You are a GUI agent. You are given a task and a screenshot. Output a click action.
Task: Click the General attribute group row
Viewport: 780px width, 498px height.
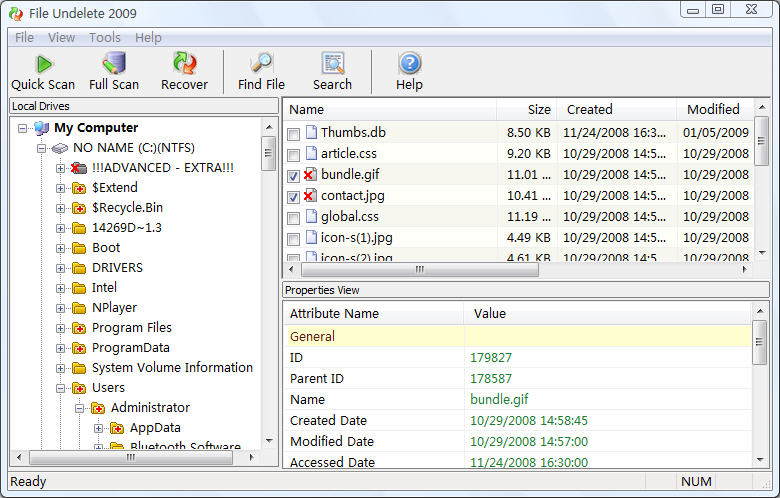(x=518, y=336)
